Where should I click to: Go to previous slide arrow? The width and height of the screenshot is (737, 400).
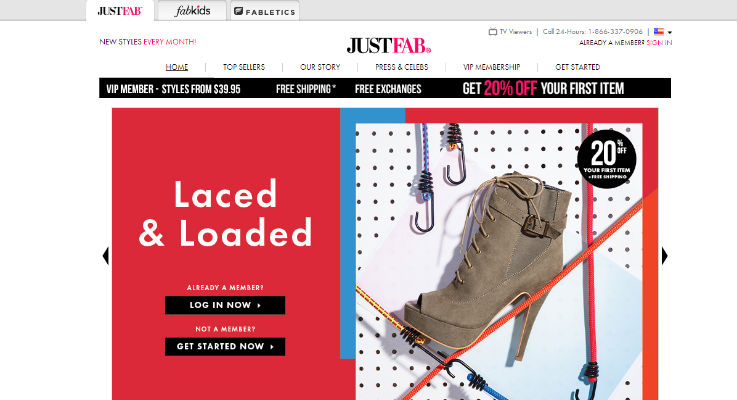coord(106,256)
